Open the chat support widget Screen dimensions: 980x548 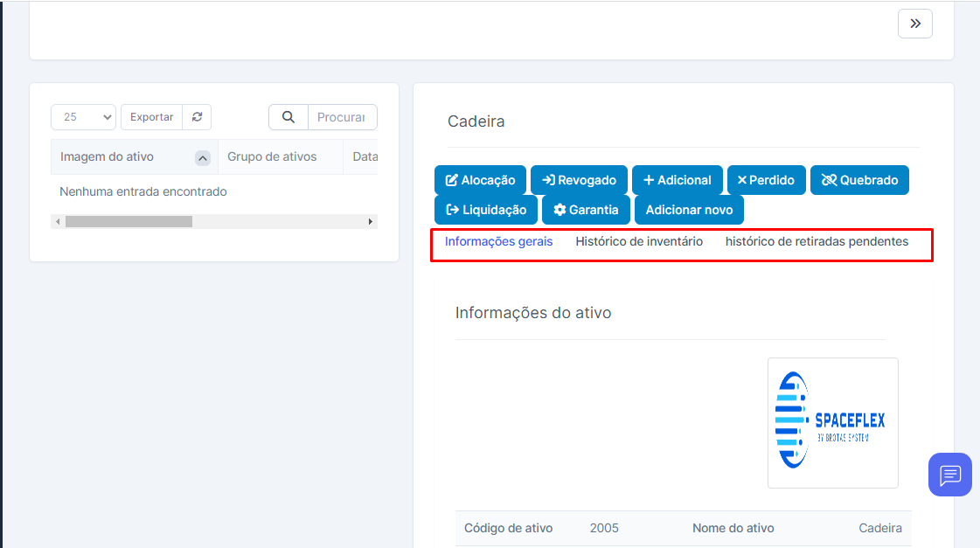(x=949, y=475)
